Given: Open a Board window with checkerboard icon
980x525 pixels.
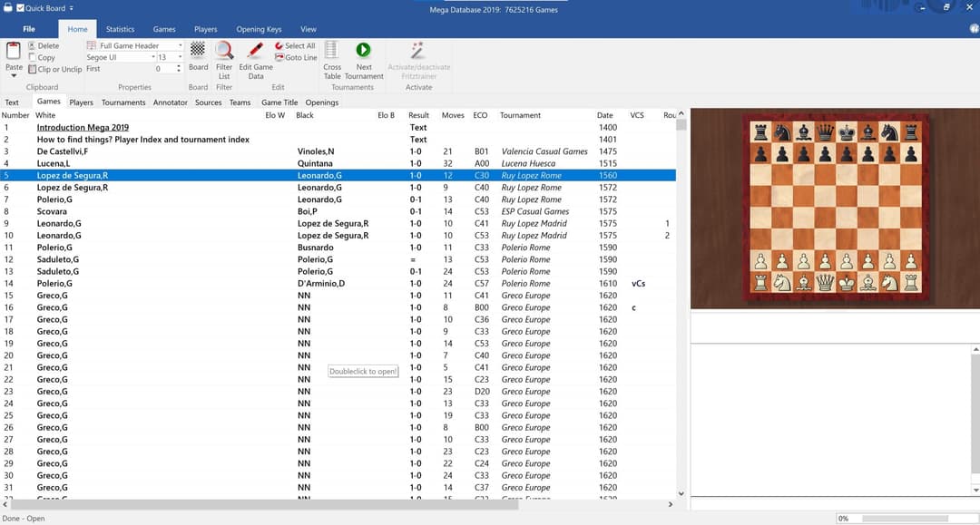Looking at the screenshot, I should click(198, 49).
